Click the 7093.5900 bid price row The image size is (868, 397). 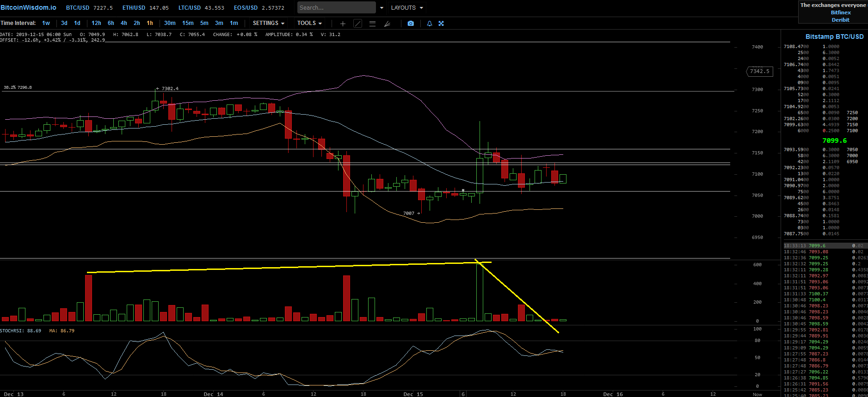[812, 150]
